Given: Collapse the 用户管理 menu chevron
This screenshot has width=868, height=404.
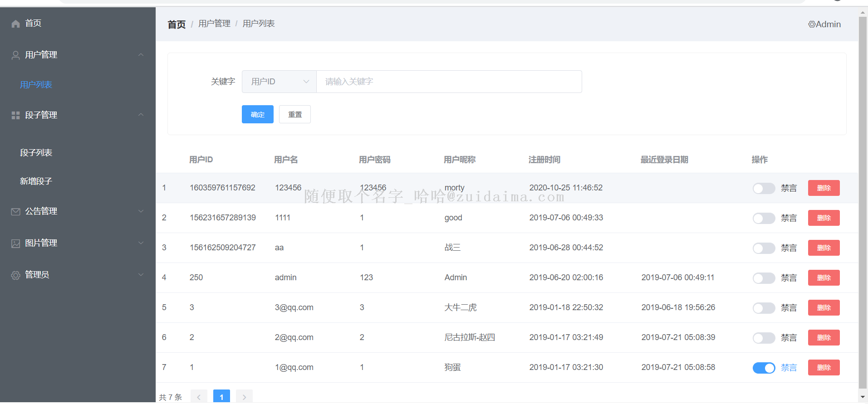Looking at the screenshot, I should pos(141,55).
